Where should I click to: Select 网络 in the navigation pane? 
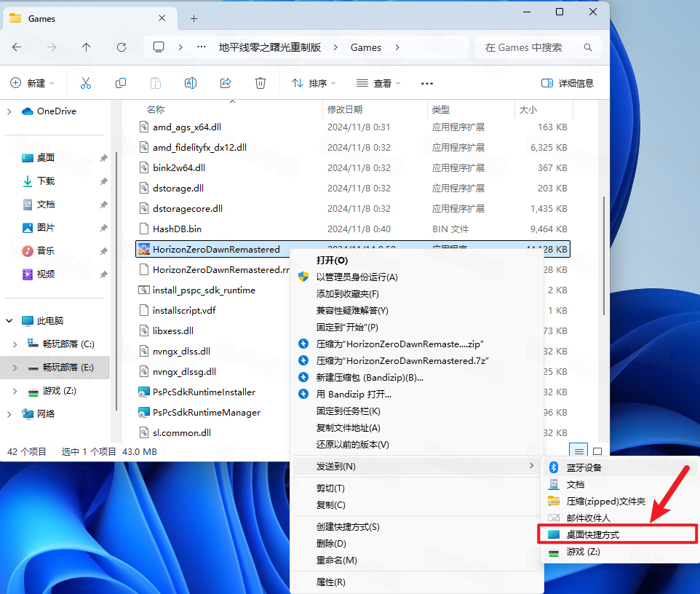[x=46, y=414]
